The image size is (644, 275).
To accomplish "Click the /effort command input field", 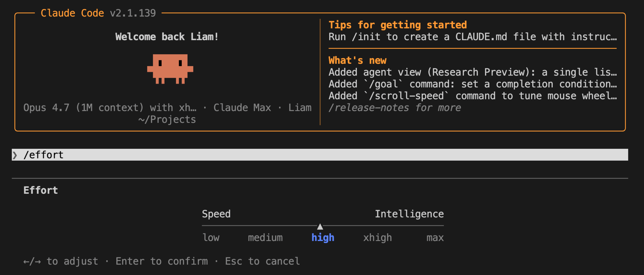I will coord(320,155).
